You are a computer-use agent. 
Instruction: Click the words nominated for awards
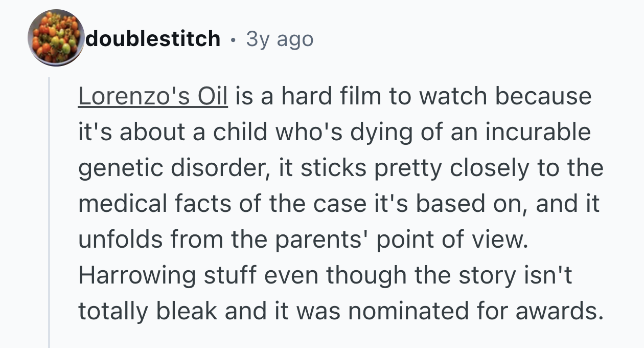point(486,311)
